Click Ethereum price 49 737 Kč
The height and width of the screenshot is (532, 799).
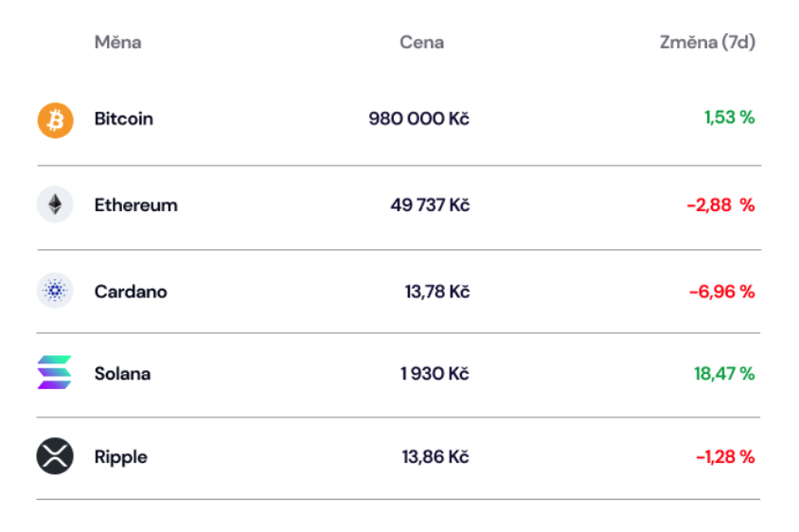[x=430, y=204]
